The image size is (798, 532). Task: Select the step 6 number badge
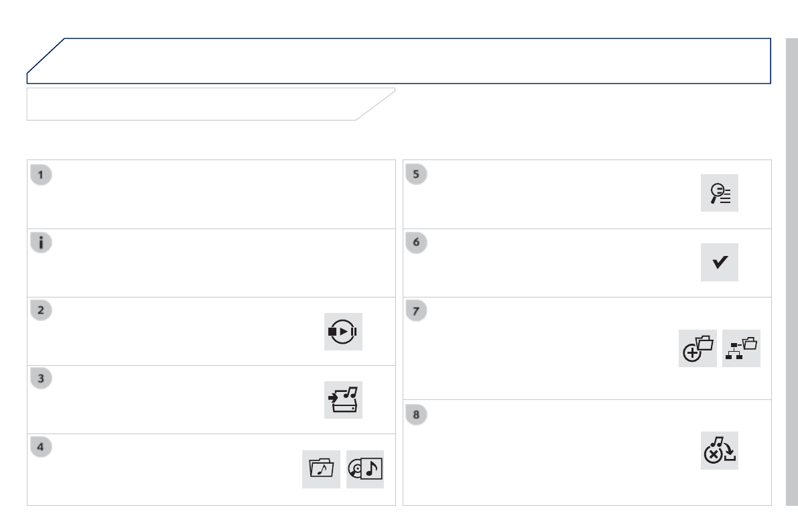click(x=416, y=243)
